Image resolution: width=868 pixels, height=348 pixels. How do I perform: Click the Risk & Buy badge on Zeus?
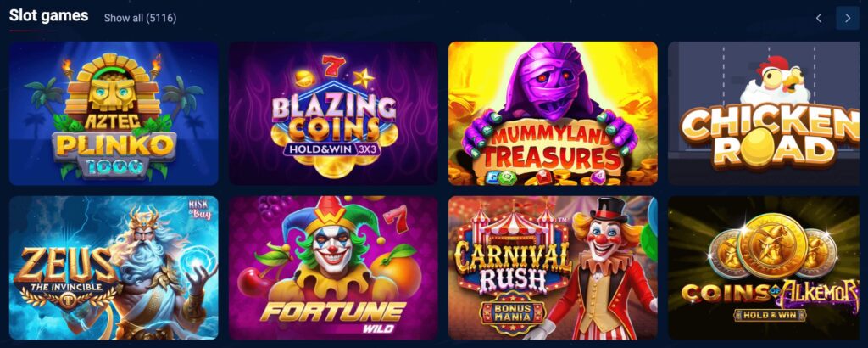pyautogui.click(x=200, y=210)
